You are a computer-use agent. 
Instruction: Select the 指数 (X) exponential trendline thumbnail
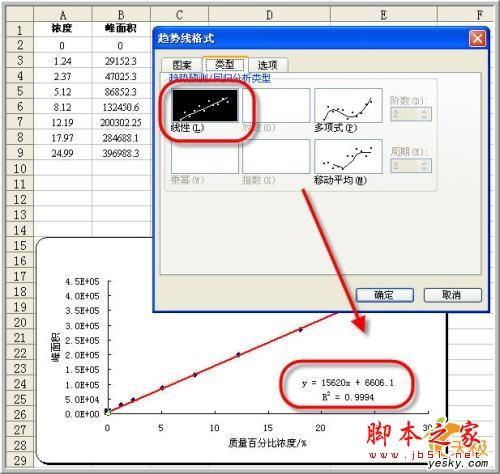pyautogui.click(x=276, y=156)
